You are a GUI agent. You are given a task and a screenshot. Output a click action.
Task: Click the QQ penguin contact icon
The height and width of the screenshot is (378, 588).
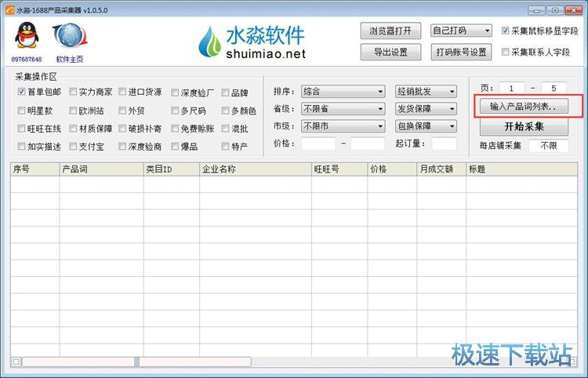click(27, 36)
